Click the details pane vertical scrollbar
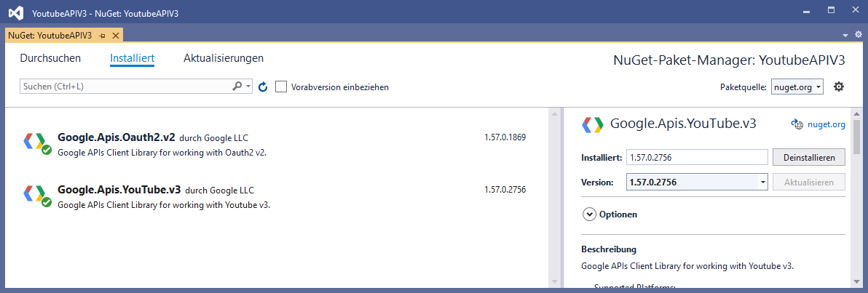The width and height of the screenshot is (868, 293). (857, 204)
